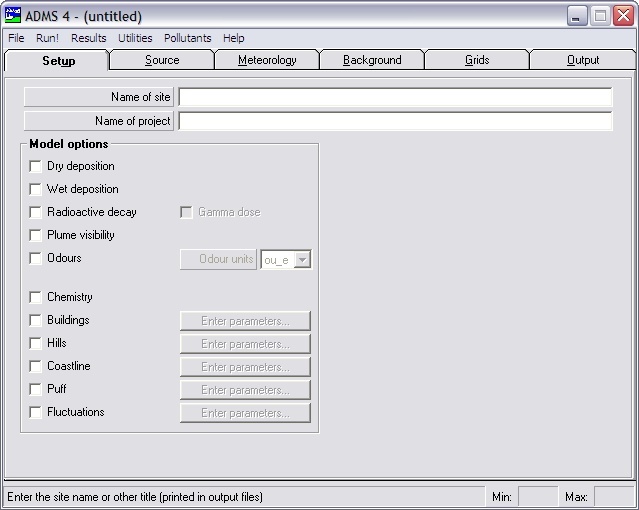Click the Name of project text field
Image resolution: width=639 pixels, height=510 pixels.
[395, 121]
